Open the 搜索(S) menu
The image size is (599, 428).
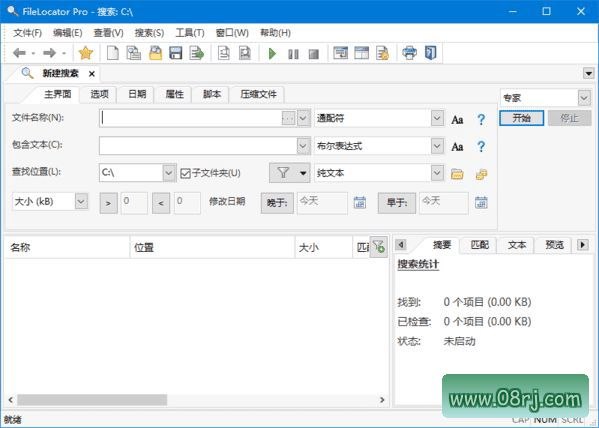tap(149, 33)
